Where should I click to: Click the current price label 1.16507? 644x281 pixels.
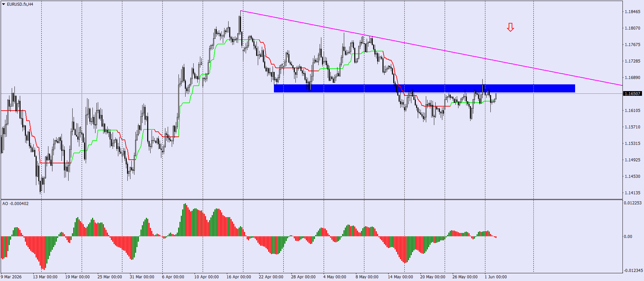click(632, 94)
